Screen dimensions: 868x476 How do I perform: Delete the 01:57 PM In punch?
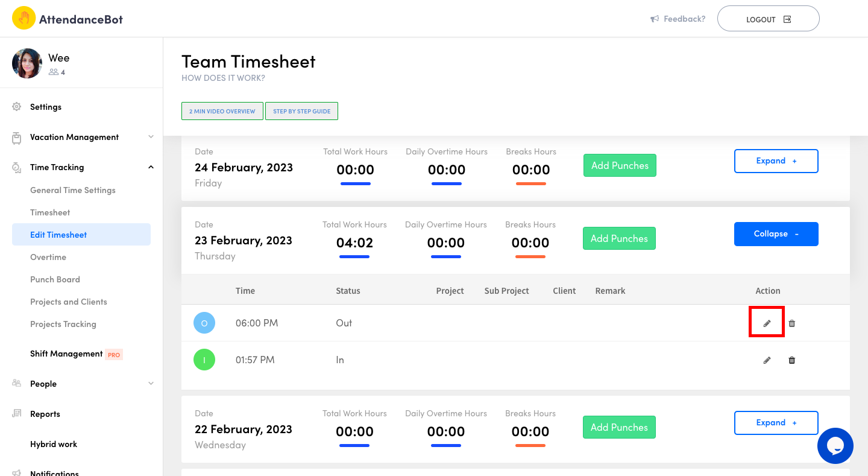coord(792,360)
